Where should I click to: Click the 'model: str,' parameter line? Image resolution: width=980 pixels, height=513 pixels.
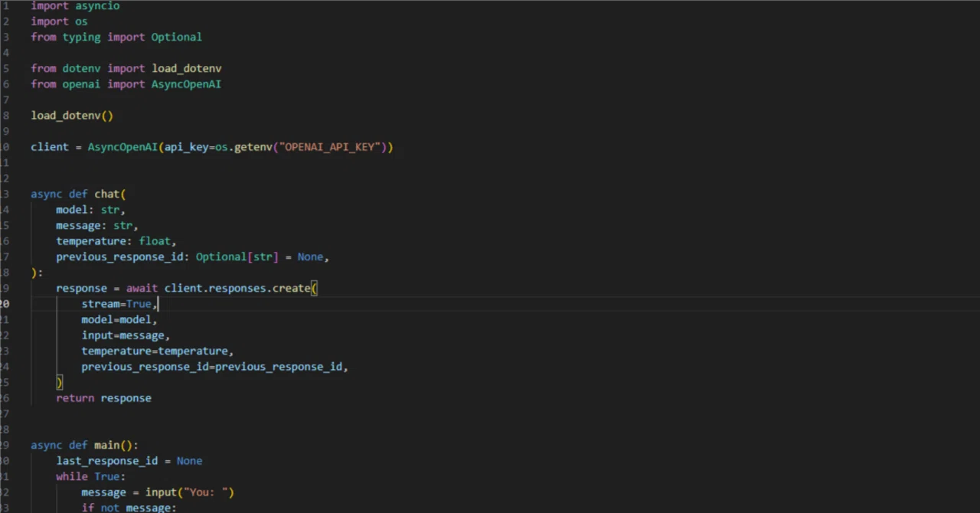pos(90,210)
